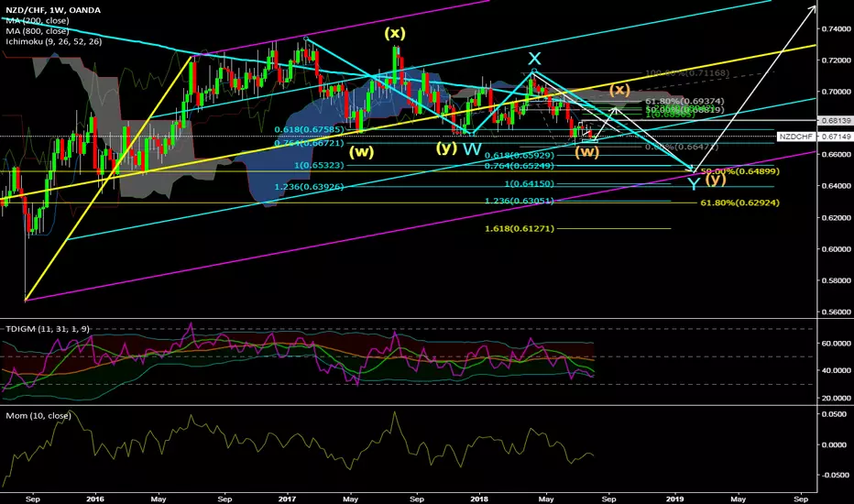Select the 50.00%(0.64899) retracement label

pyautogui.click(x=739, y=171)
